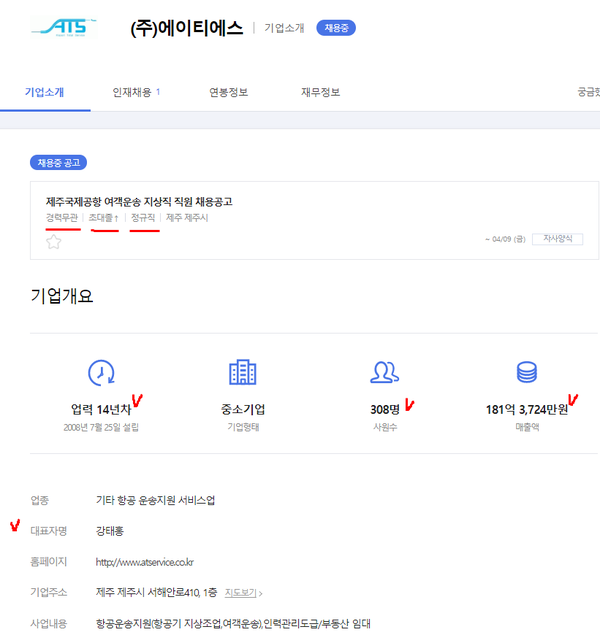Click the people icon above 308명
Image resolution: width=600 pixels, height=643 pixels.
coord(384,372)
